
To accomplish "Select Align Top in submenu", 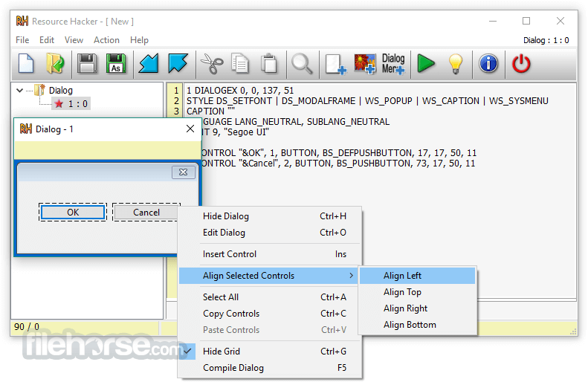I will (x=417, y=292).
